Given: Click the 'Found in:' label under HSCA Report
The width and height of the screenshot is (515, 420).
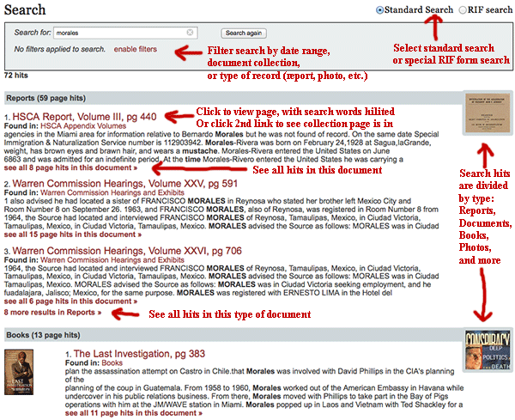Looking at the screenshot, I should click(x=21, y=126).
